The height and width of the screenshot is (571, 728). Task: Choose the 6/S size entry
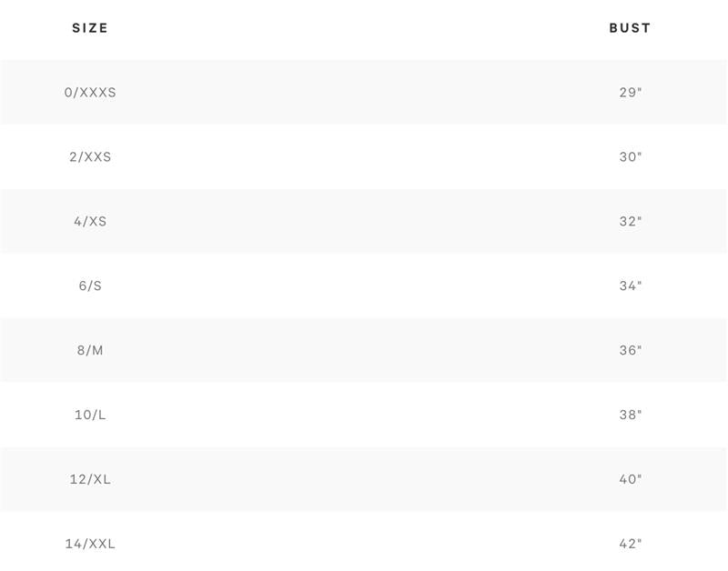coord(90,286)
